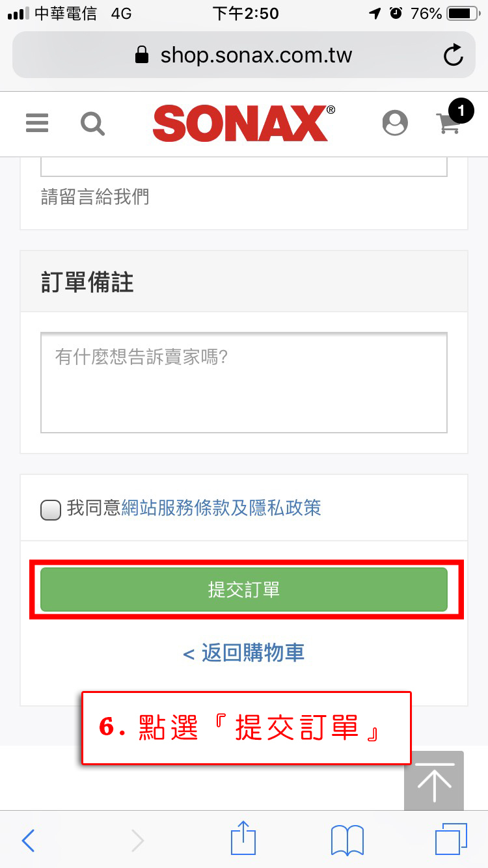Focus the 訂單備註 text area
This screenshot has height=868, width=488.
pos(244,383)
